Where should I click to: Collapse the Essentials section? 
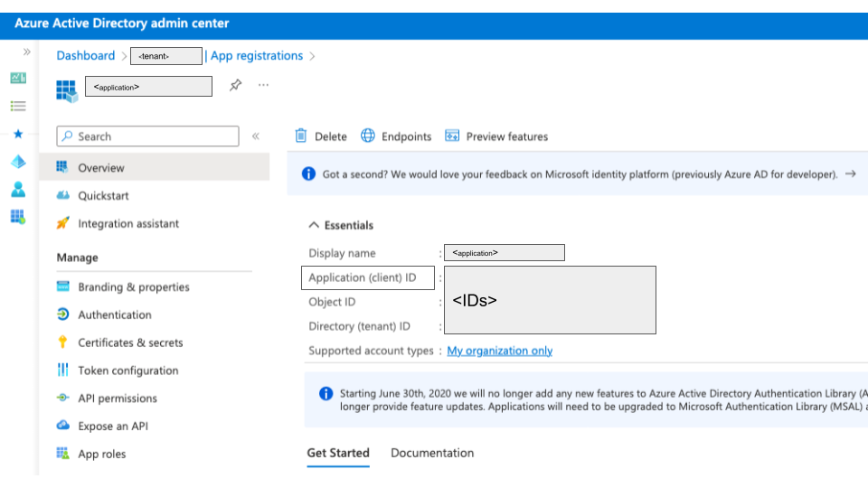315,225
